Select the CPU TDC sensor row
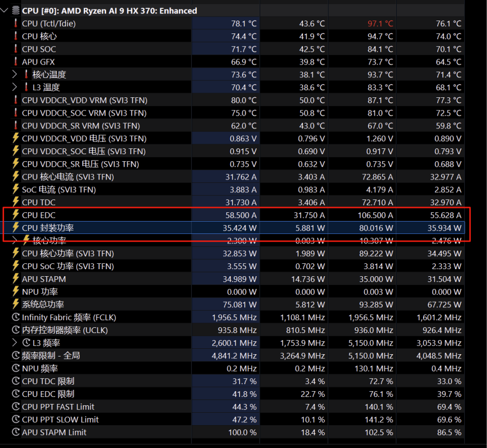Screen dimensions: 487x448 click(233, 202)
